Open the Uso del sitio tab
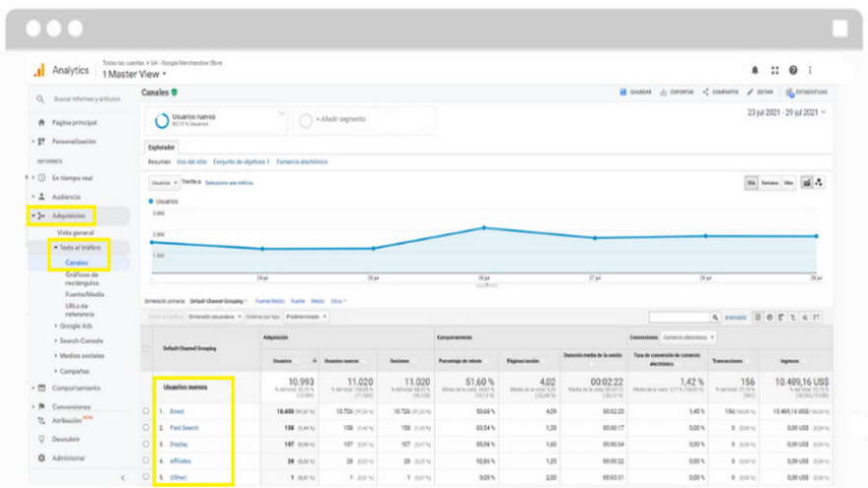The image size is (868, 488). tap(191, 162)
